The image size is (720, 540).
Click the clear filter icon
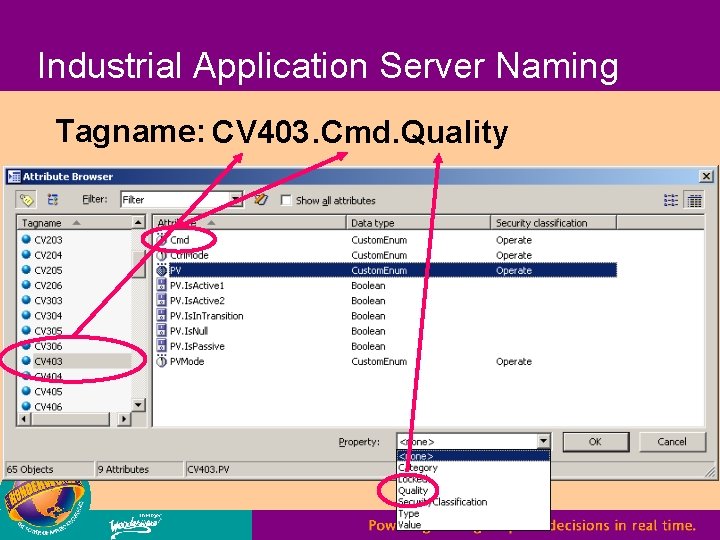tap(261, 199)
